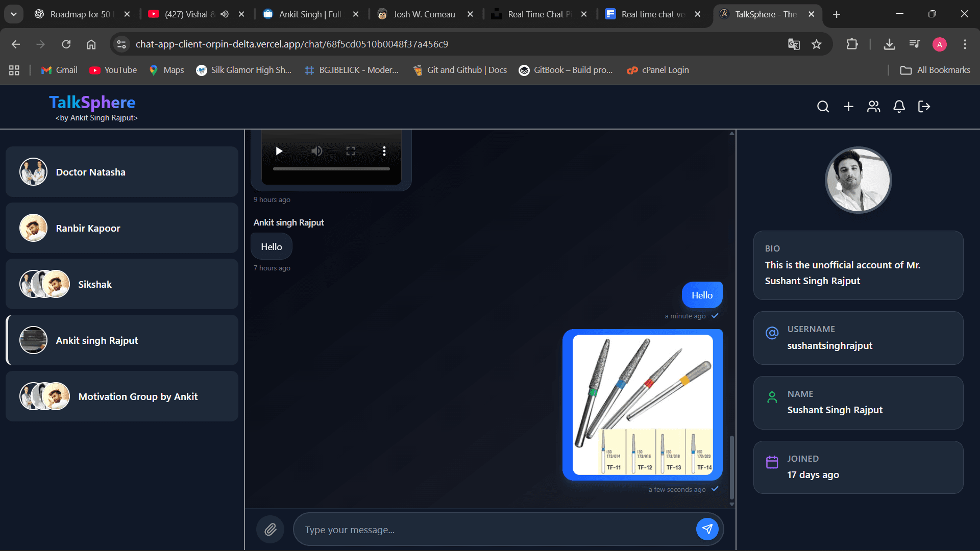980x551 pixels.
Task: Start a new chat with the plus icon
Action: pyautogui.click(x=849, y=107)
